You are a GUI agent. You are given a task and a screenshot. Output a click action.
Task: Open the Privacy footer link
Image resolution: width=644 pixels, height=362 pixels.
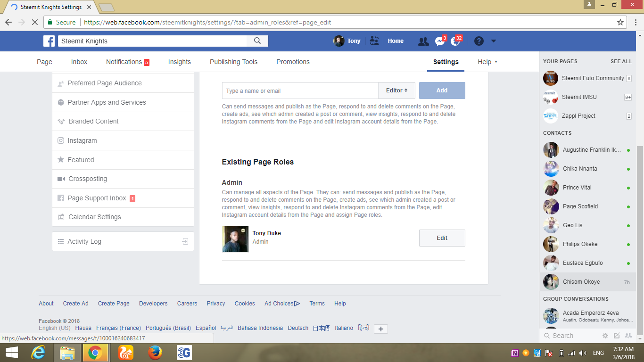pos(216,304)
